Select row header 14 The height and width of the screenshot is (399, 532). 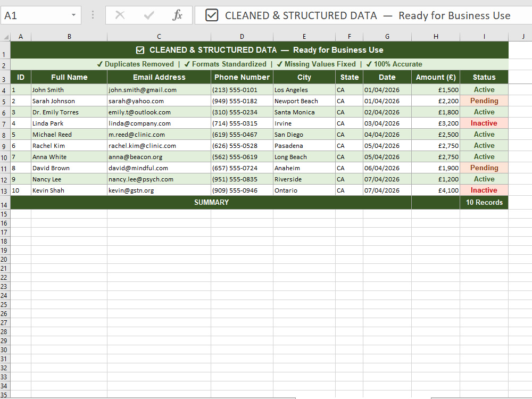(6, 202)
